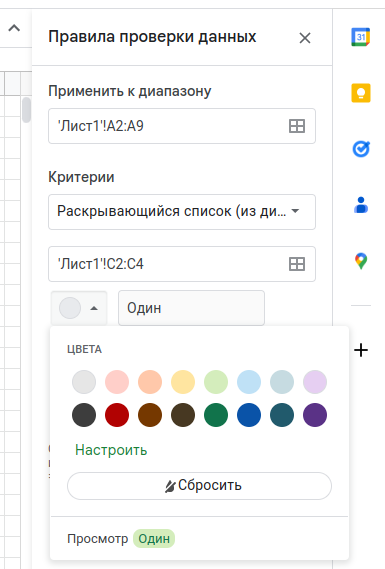Select range grid icon for 'Лист1'!C2:C4

(x=296, y=264)
